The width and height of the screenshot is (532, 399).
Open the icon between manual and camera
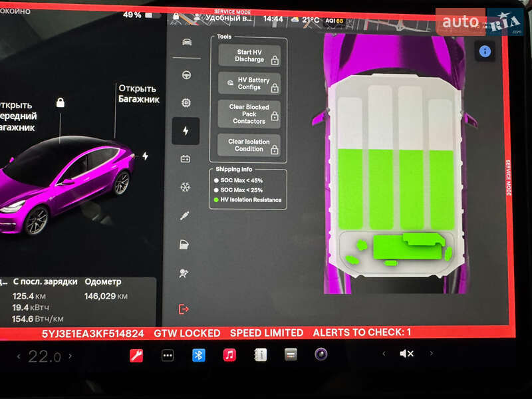click(291, 354)
